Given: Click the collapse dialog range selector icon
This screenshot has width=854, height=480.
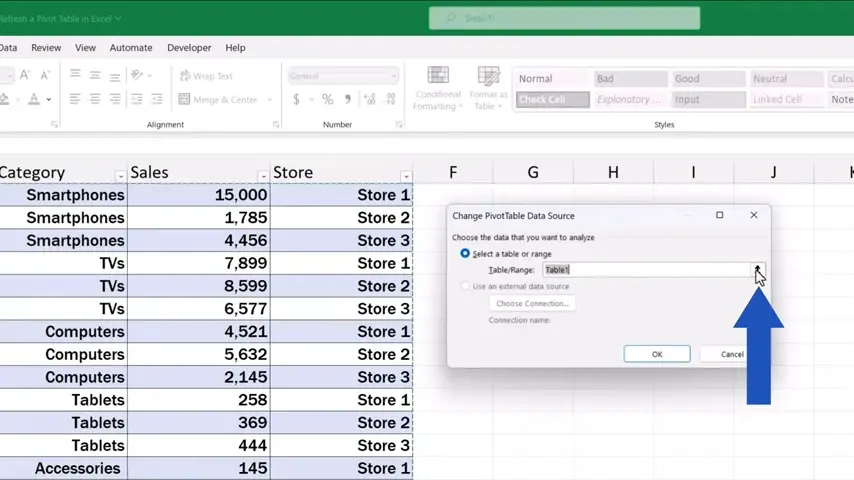Looking at the screenshot, I should (758, 269).
